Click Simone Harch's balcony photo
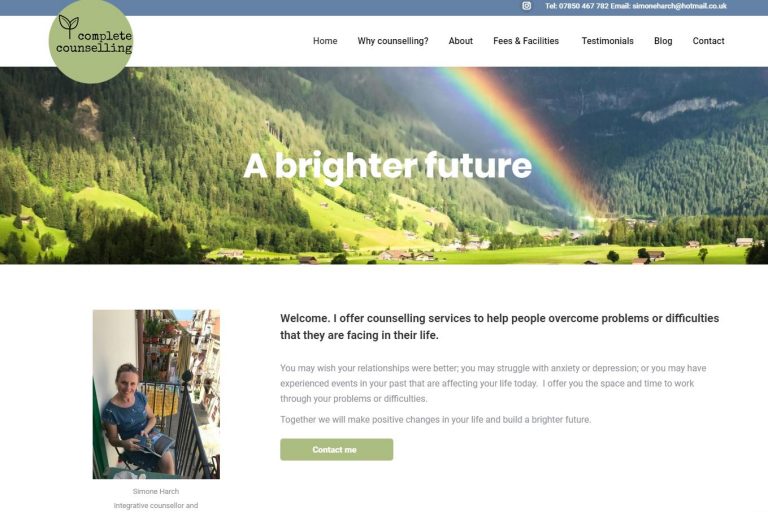Viewport: 768px width, 512px height. [x=156, y=394]
